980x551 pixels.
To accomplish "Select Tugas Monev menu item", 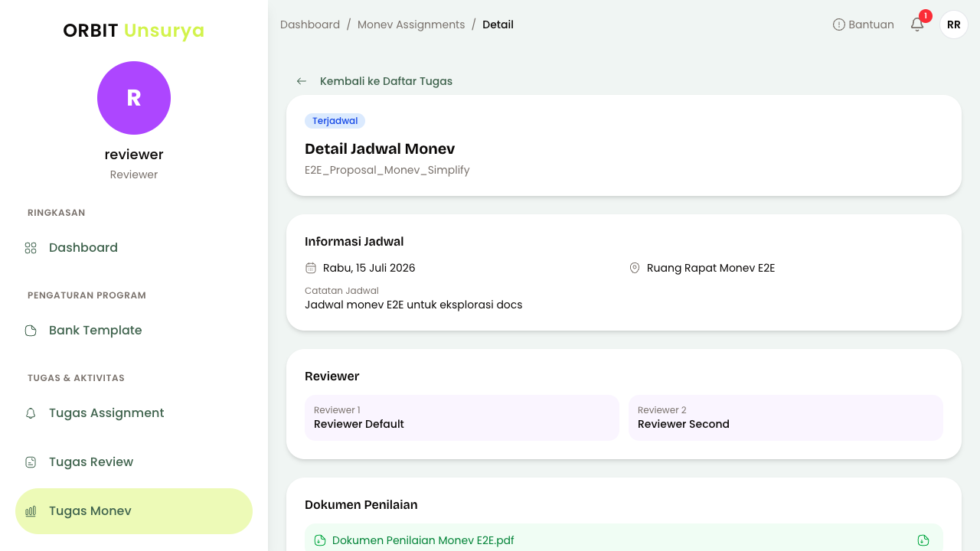I will pos(134,511).
